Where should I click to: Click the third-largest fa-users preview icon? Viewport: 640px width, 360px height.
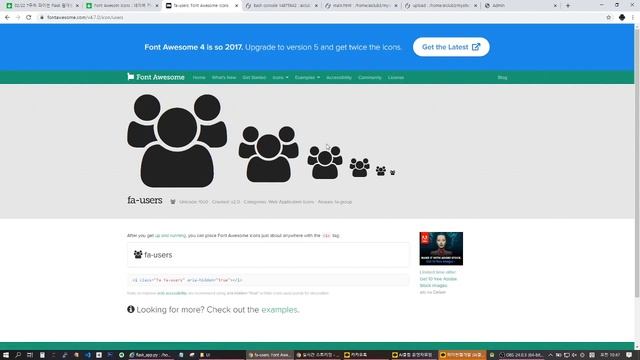pos(325,162)
